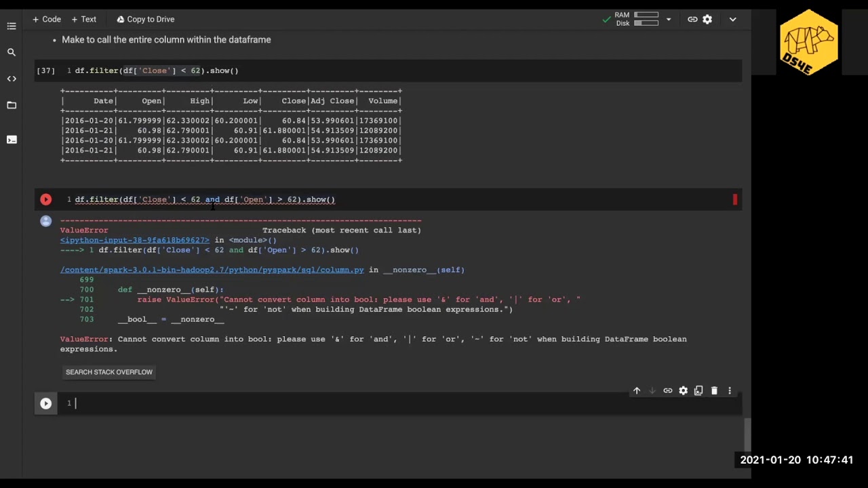Click the 'Make to call the entire column' text
Viewport: 868px width, 488px height.
pyautogui.click(x=166, y=39)
